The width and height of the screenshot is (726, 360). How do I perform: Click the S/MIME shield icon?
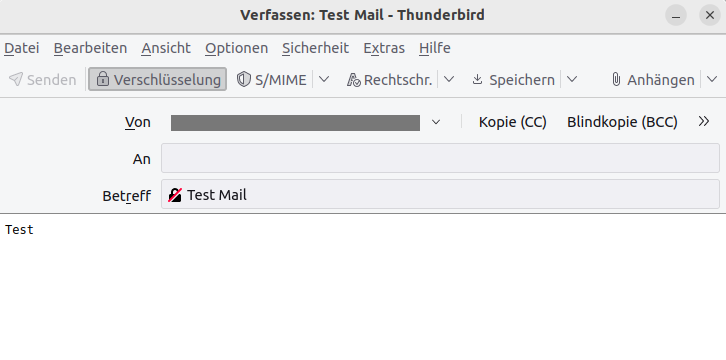[x=244, y=80]
